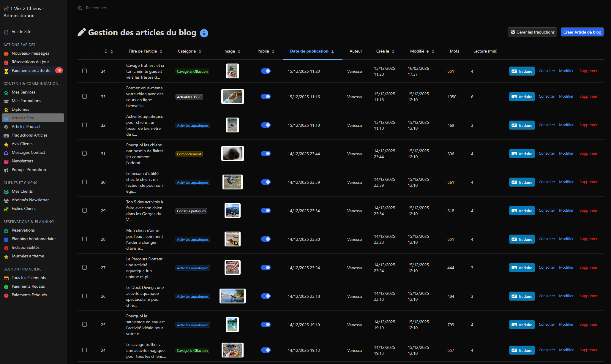Click the Activités aquatiques tag on article 32

193,126
